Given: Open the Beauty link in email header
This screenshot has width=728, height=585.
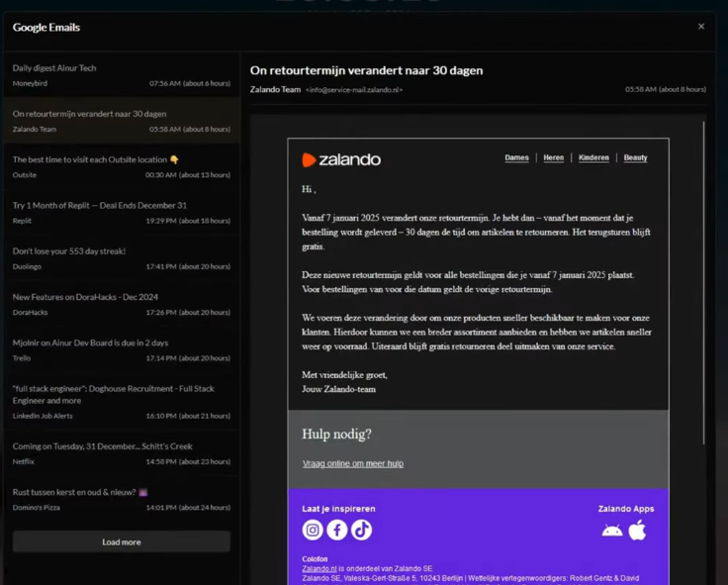Looking at the screenshot, I should pyautogui.click(x=635, y=157).
